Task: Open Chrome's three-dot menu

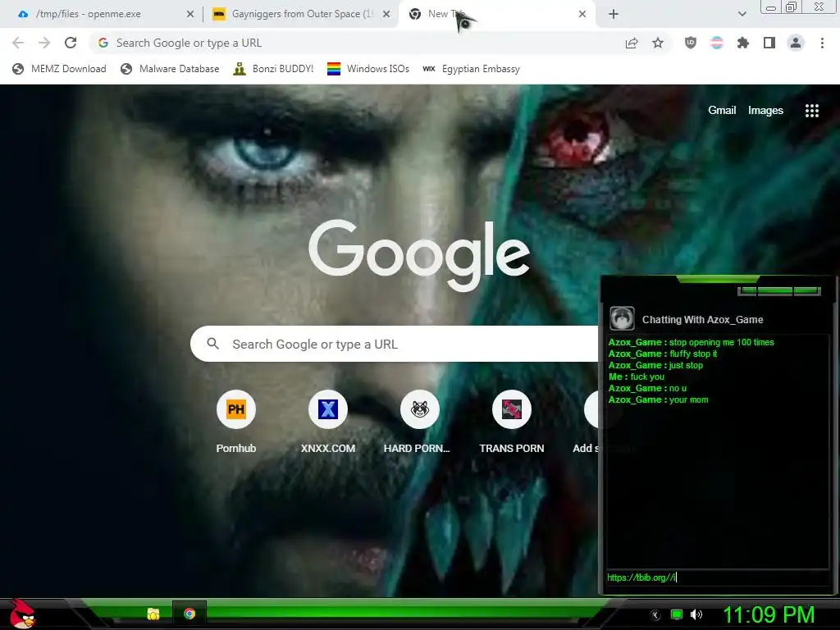Action: click(x=822, y=43)
